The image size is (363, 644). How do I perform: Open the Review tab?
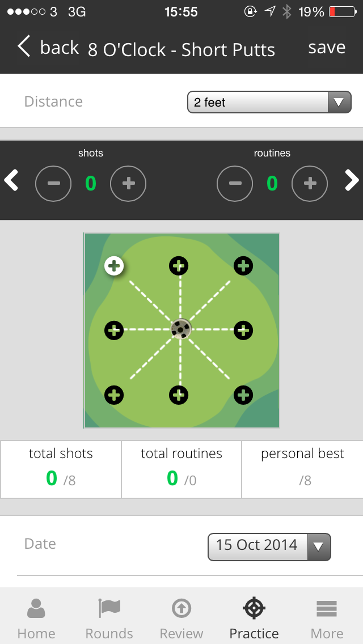tap(181, 618)
